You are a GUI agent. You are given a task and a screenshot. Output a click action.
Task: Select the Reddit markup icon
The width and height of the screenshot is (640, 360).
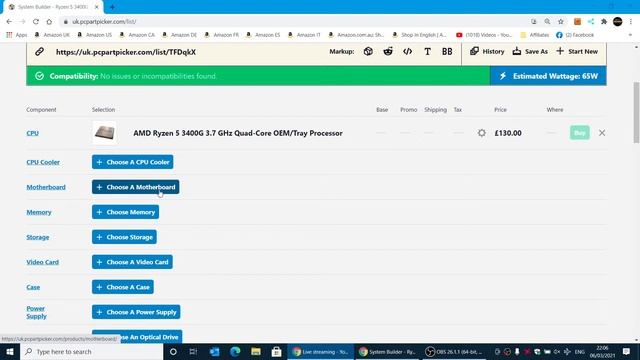[x=388, y=51]
